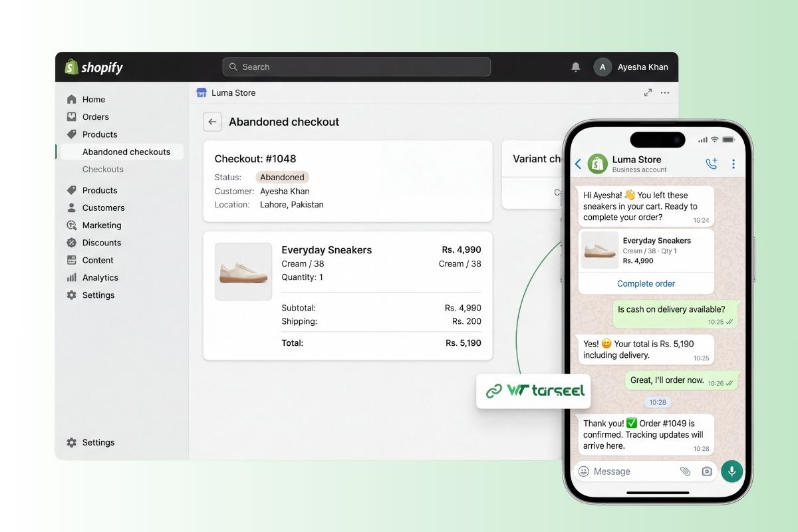The width and height of the screenshot is (798, 532).
Task: Click the Everyday Sneakers product thumbnail
Action: coord(243,271)
